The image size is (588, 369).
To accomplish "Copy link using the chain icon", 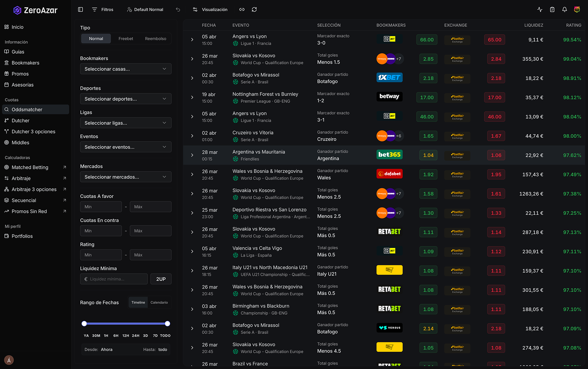I will (x=242, y=10).
